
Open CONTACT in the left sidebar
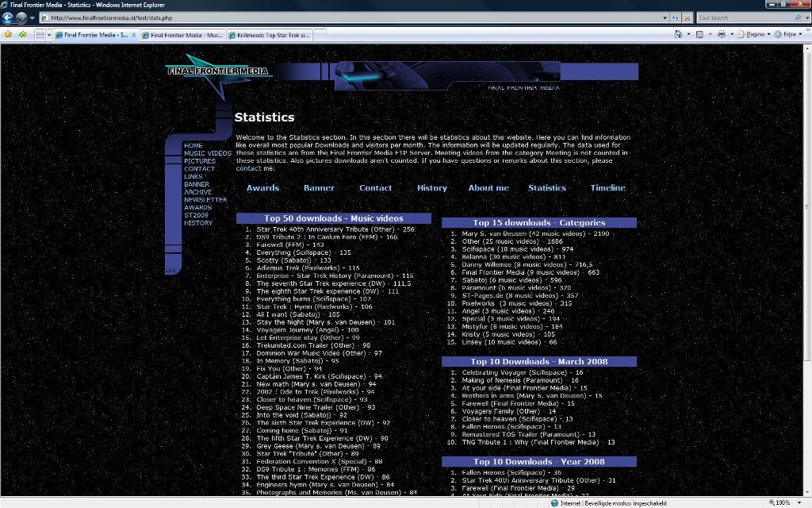[x=199, y=169]
